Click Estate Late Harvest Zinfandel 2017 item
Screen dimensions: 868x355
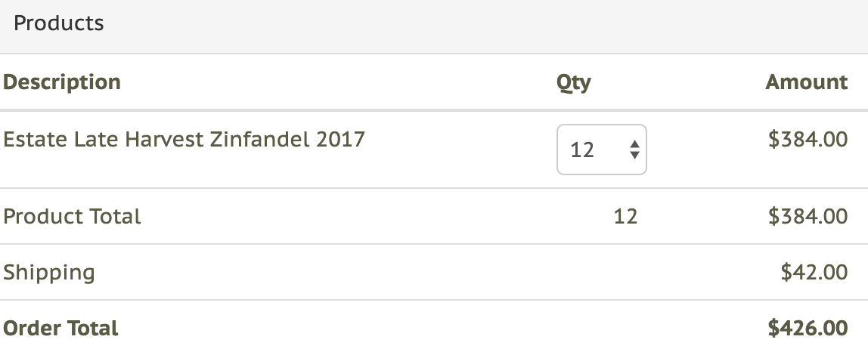coord(184,140)
